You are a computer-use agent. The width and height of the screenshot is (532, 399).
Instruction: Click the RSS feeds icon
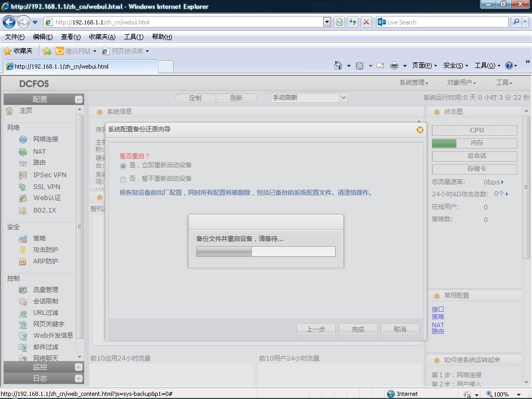click(x=360, y=66)
